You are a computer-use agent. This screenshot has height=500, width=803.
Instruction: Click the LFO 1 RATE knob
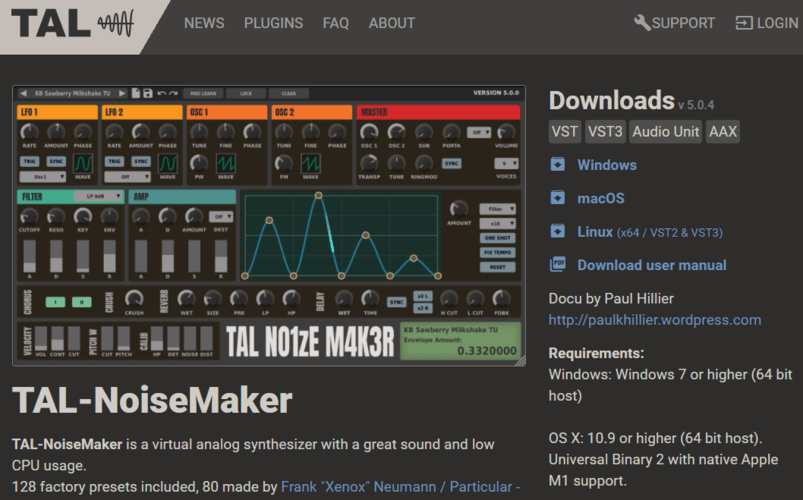(29, 132)
